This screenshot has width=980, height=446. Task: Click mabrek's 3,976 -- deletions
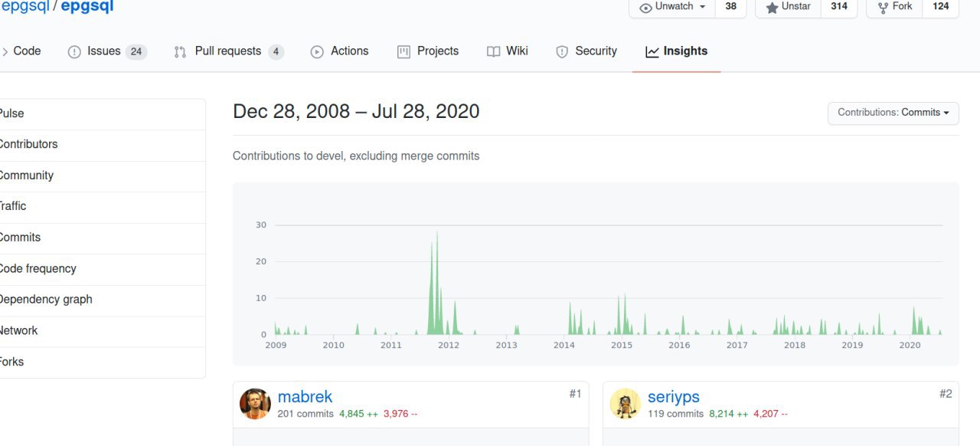pyautogui.click(x=400, y=414)
